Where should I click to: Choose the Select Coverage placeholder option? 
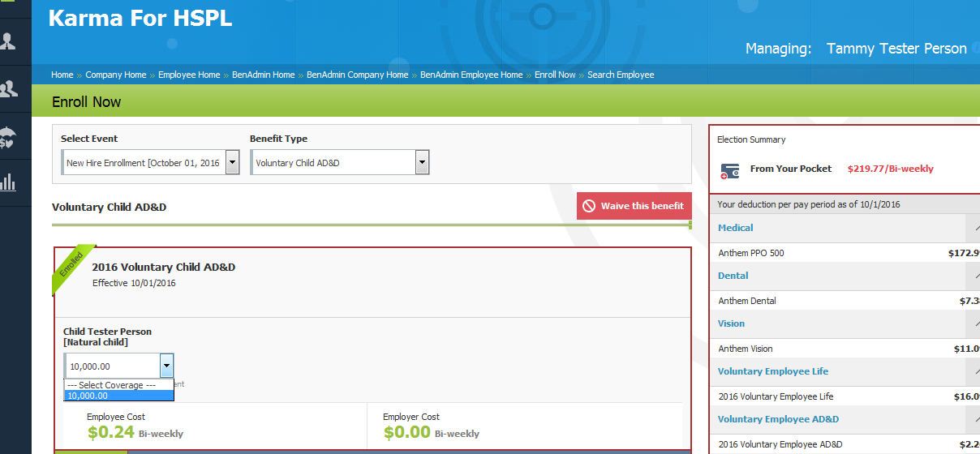click(118, 385)
